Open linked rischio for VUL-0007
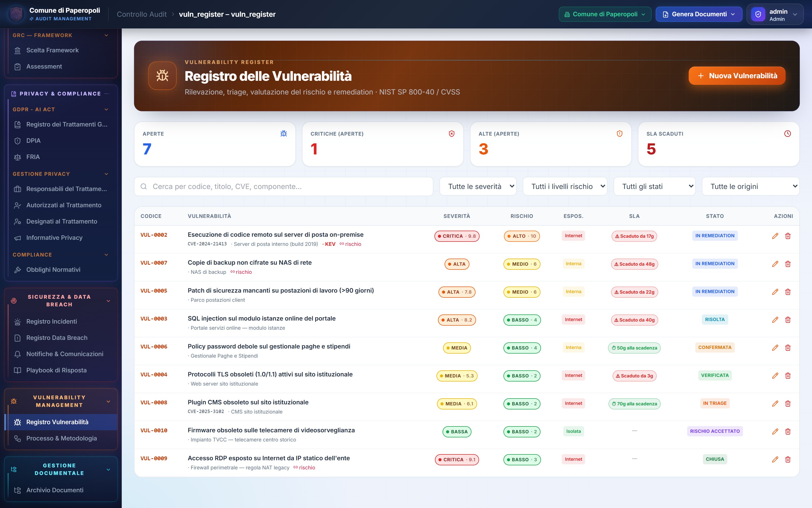Viewport: 812px width, 508px height. click(241, 272)
